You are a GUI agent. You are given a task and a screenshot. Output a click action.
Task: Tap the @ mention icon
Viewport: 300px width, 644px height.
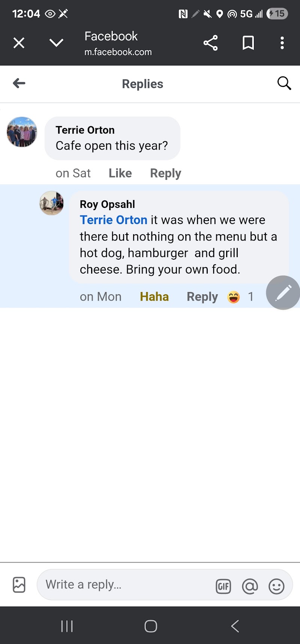pyautogui.click(x=250, y=586)
